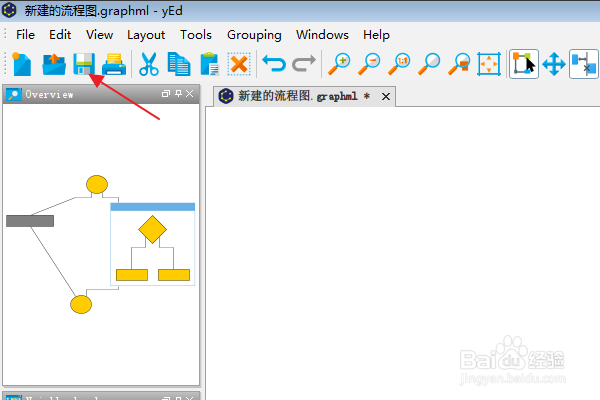
Task: Click the top yellow ellipse in Overview
Action: [x=97, y=184]
